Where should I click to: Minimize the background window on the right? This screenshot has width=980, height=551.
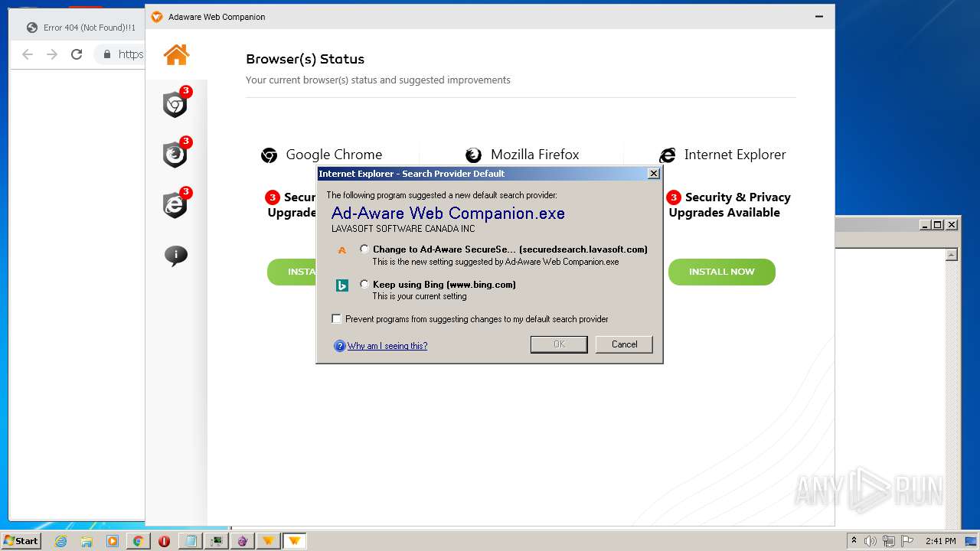[924, 224]
